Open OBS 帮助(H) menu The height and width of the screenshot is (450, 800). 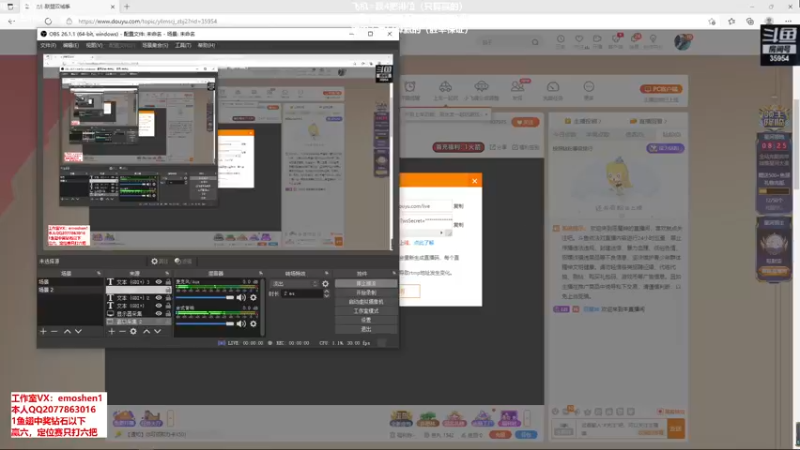[x=206, y=45]
